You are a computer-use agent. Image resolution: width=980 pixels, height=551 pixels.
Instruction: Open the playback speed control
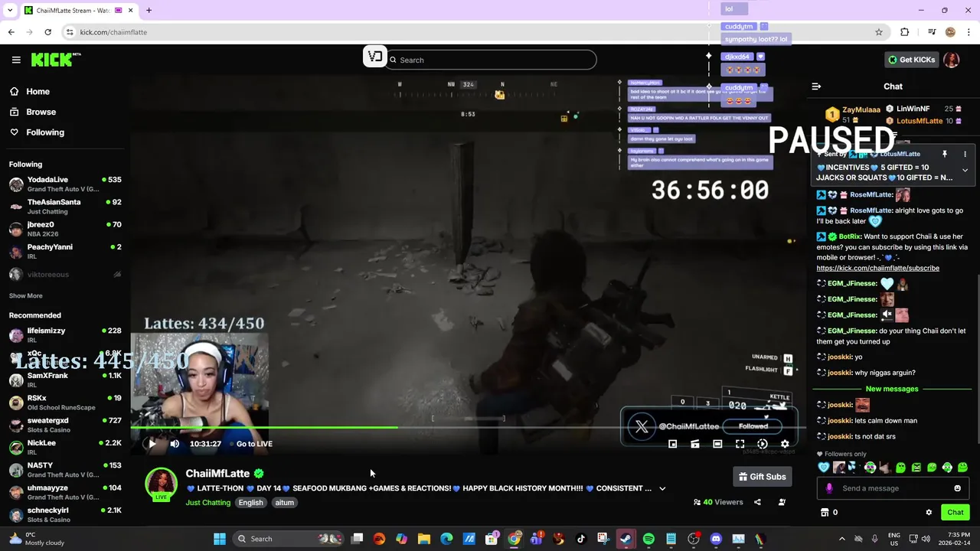763,444
